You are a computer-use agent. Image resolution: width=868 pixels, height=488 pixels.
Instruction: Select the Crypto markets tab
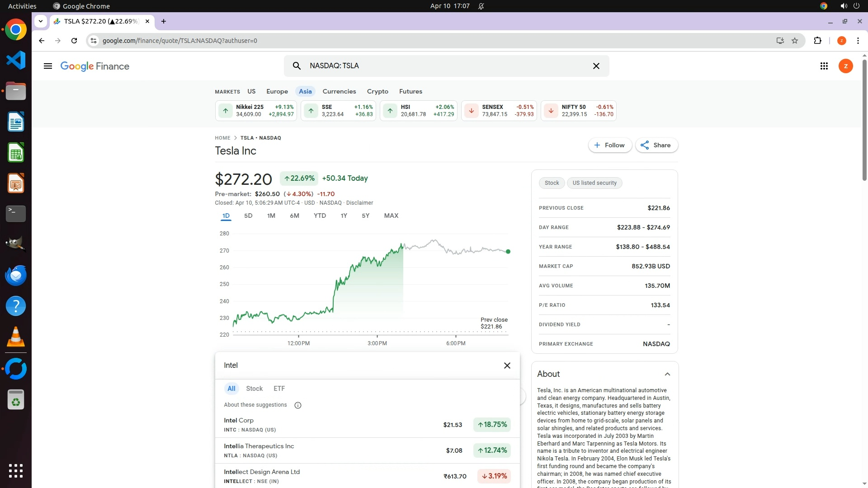(x=377, y=91)
